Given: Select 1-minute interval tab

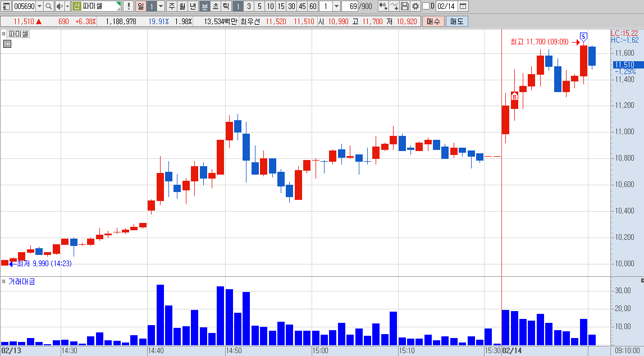Looking at the screenshot, I should (238, 6).
